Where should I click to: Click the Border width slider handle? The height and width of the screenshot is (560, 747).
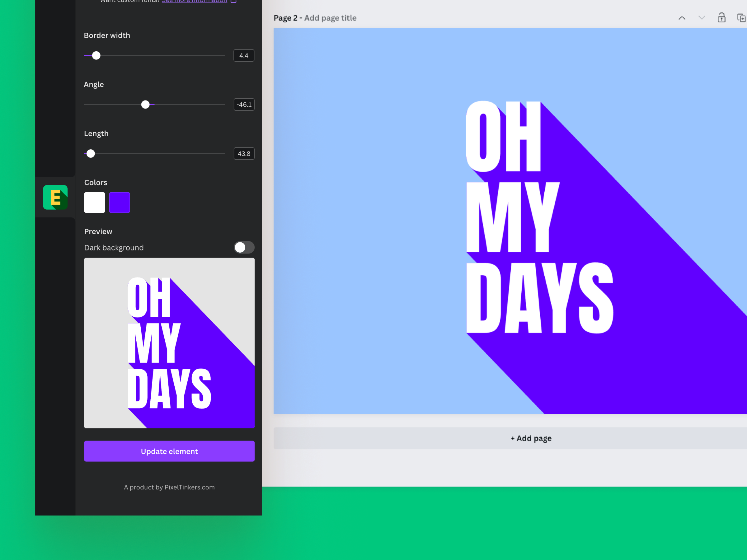pyautogui.click(x=96, y=55)
